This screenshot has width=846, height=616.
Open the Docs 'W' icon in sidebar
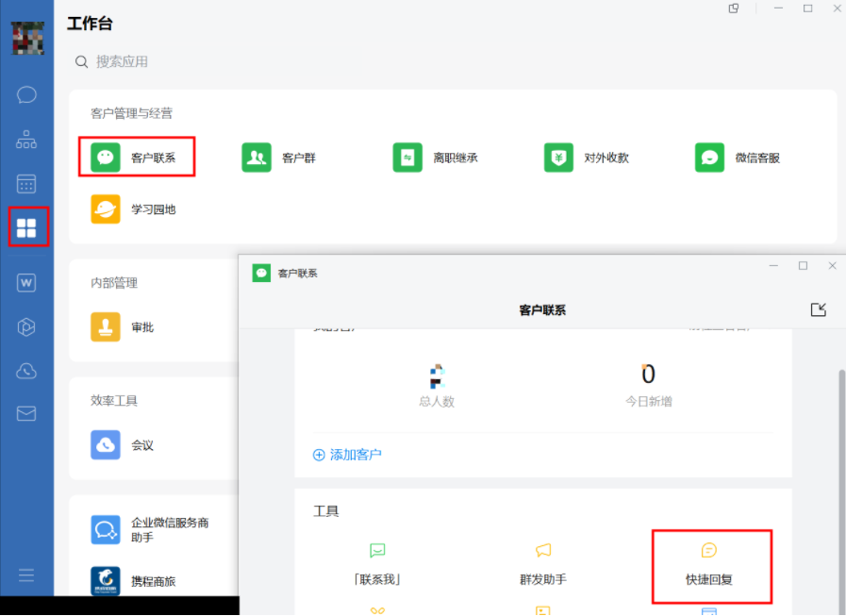(26, 282)
